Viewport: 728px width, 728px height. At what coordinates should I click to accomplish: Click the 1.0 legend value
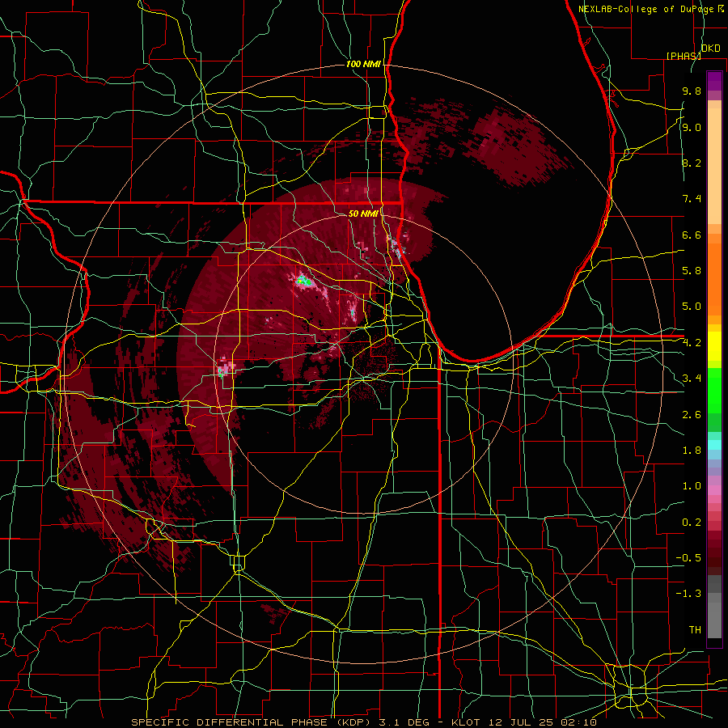(x=692, y=486)
